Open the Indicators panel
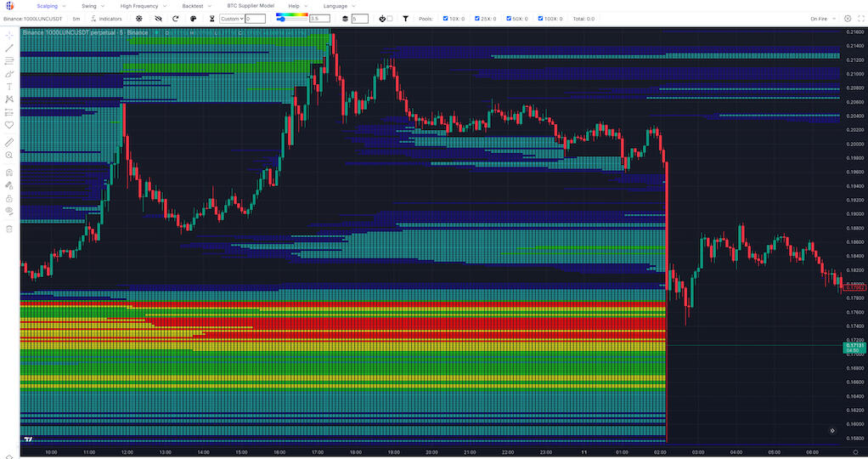Image resolution: width=868 pixels, height=459 pixels. click(105, 19)
